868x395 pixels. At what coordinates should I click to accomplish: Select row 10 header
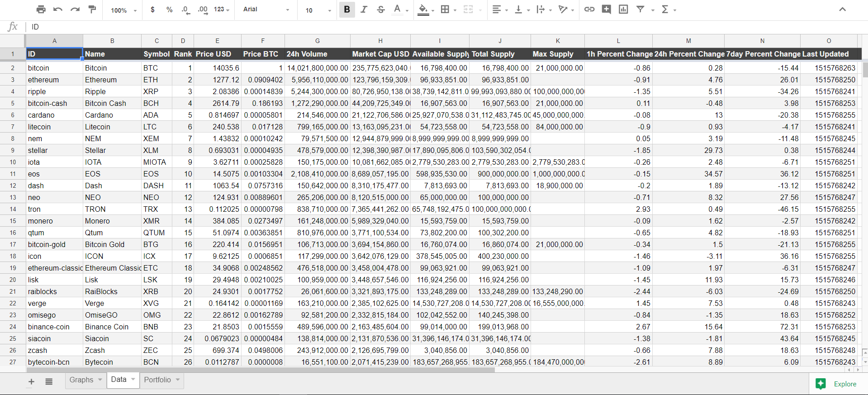point(13,162)
